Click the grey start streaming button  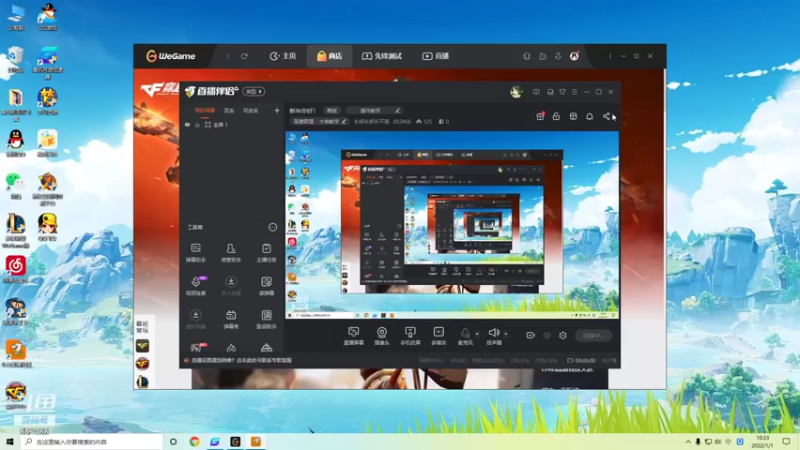tap(593, 335)
